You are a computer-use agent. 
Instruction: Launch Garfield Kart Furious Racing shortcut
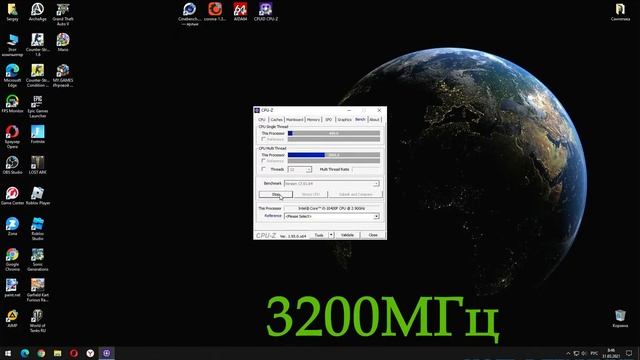pyautogui.click(x=38, y=290)
